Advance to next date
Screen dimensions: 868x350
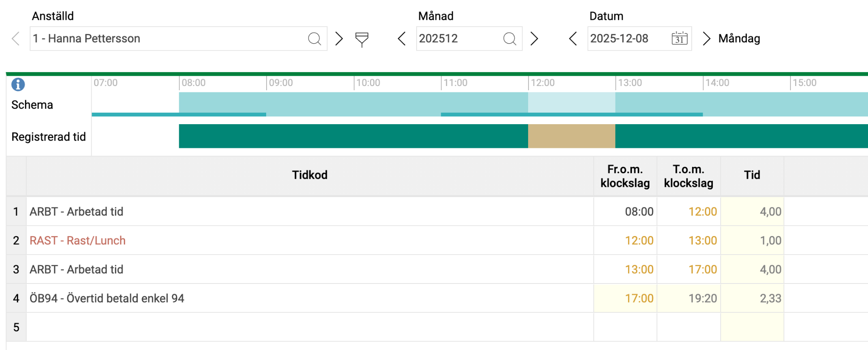[x=706, y=39]
